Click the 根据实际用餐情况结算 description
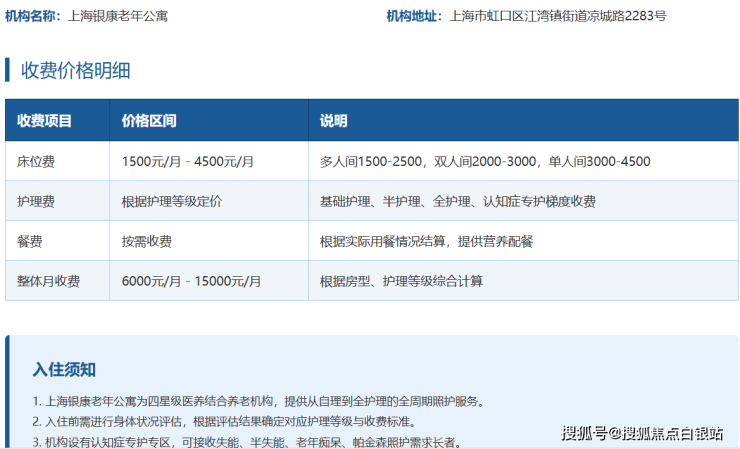Image resolution: width=740 pixels, height=449 pixels. [427, 242]
